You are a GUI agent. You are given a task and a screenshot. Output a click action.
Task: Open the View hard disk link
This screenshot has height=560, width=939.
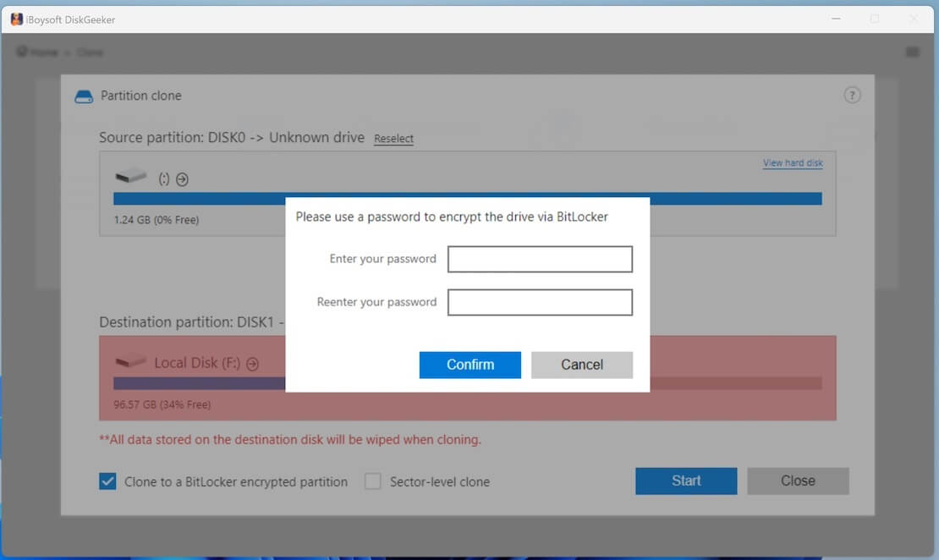(792, 162)
